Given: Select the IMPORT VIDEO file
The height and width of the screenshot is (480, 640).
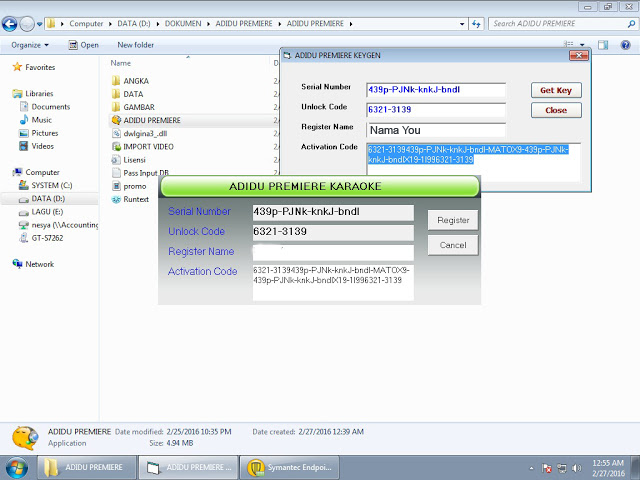Looking at the screenshot, I should pyautogui.click(x=142, y=147).
